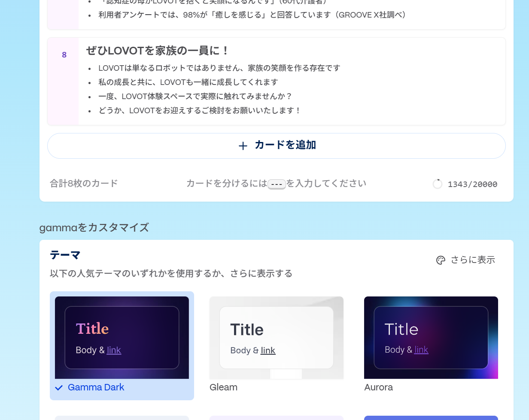Click card 8 title ぜひLOVOTを家族の一員に！
529x420 pixels.
pos(158,51)
